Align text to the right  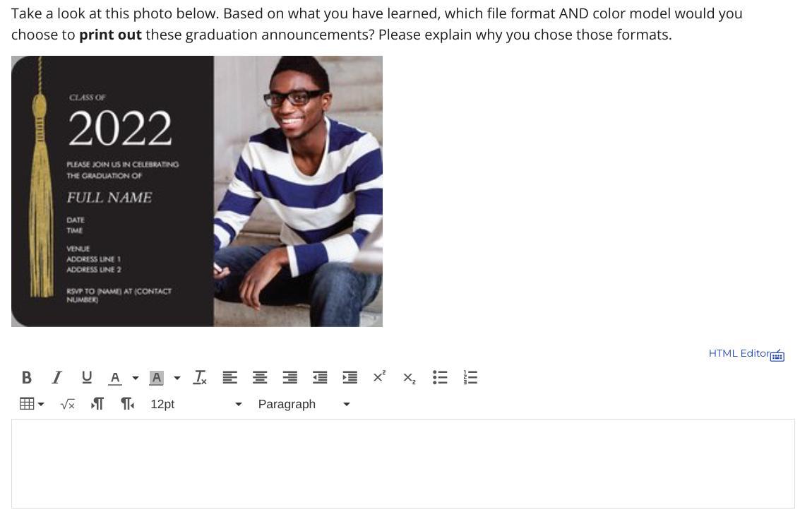(x=290, y=378)
